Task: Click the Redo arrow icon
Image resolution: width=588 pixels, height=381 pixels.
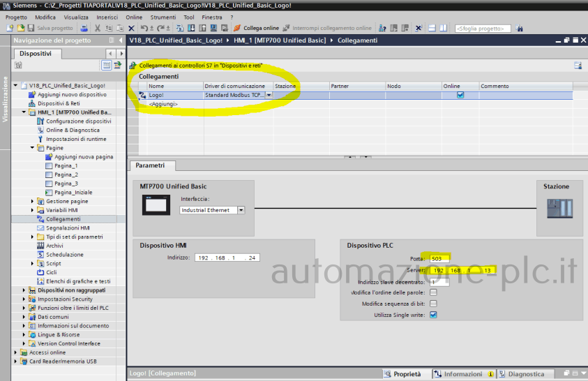Action: (160, 28)
